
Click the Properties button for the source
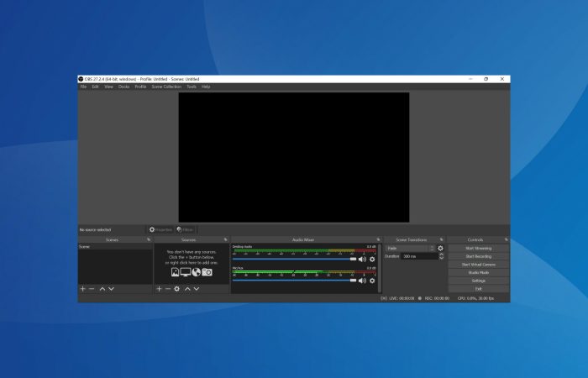pyautogui.click(x=160, y=229)
